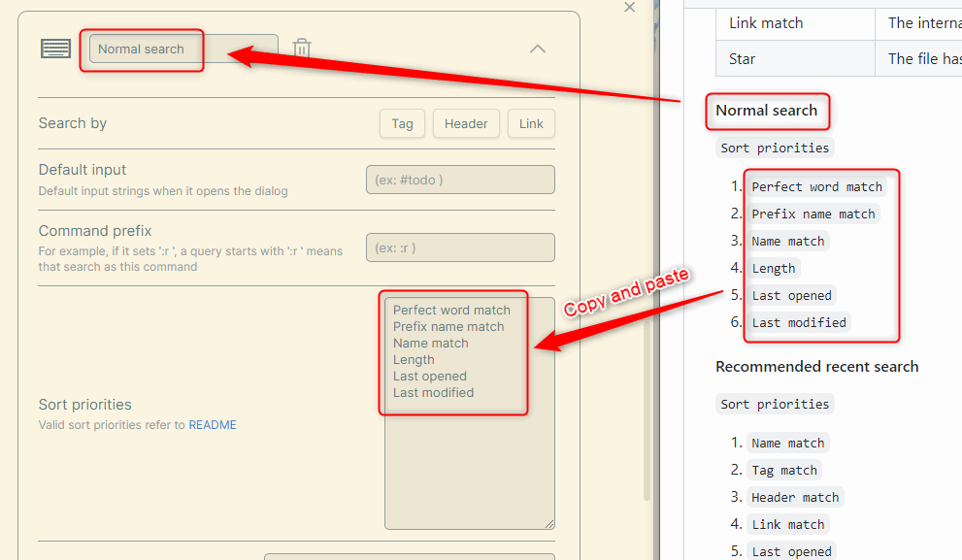Click 'Header match' in recent search list

click(795, 498)
